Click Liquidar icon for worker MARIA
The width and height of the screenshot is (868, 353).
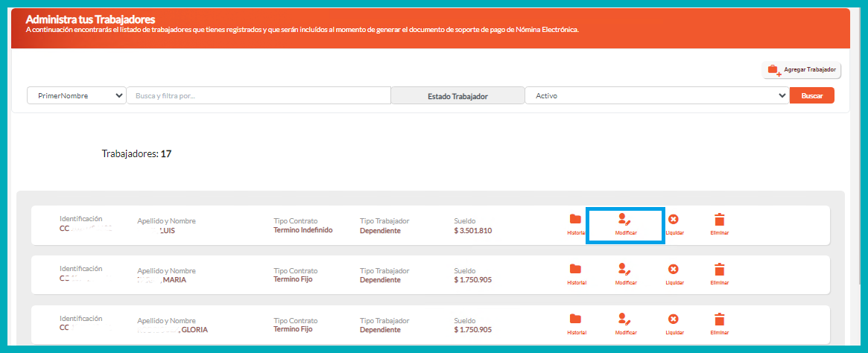(x=674, y=270)
